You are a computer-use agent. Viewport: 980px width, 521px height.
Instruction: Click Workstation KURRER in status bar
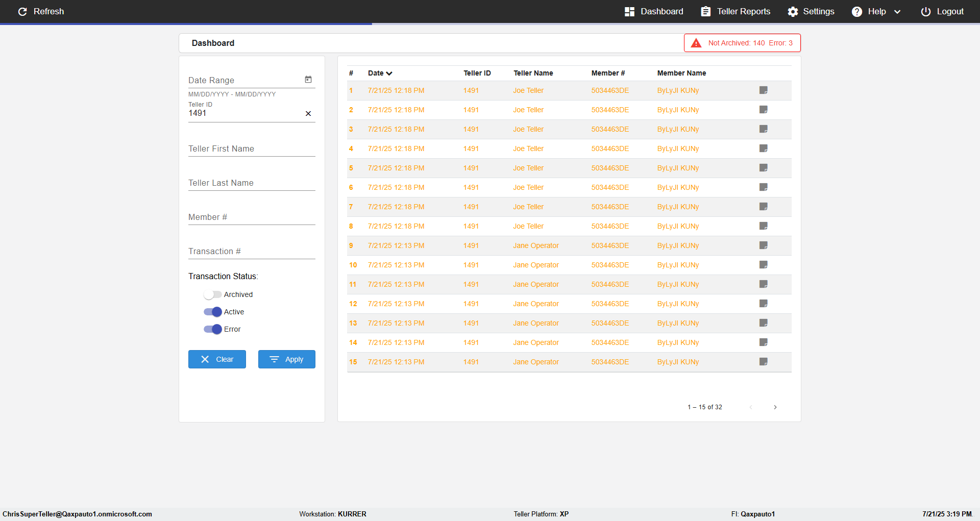(x=333, y=514)
